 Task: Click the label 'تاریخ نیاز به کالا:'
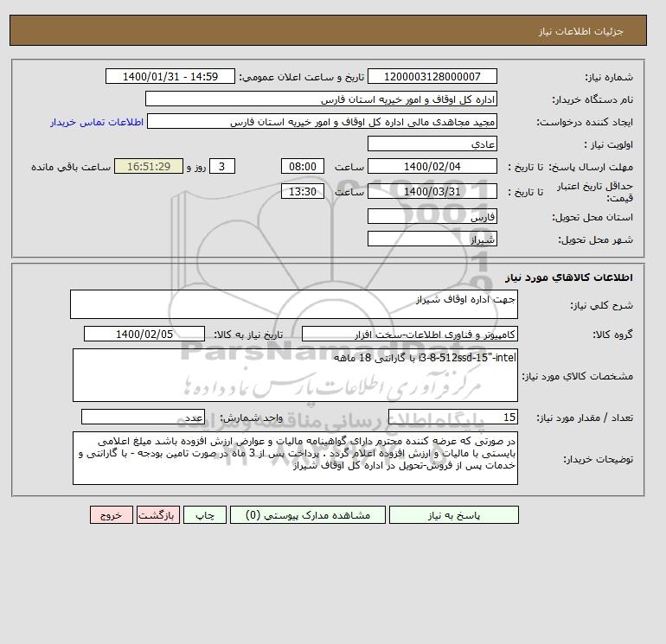click(x=248, y=335)
